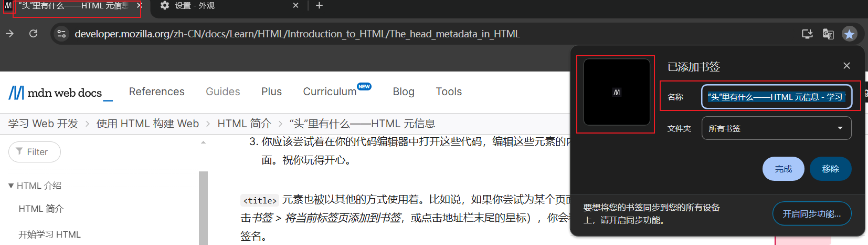Viewport: 868px width, 245px height.
Task: Close the 已添加书签 bookmark popup
Action: coord(846,66)
